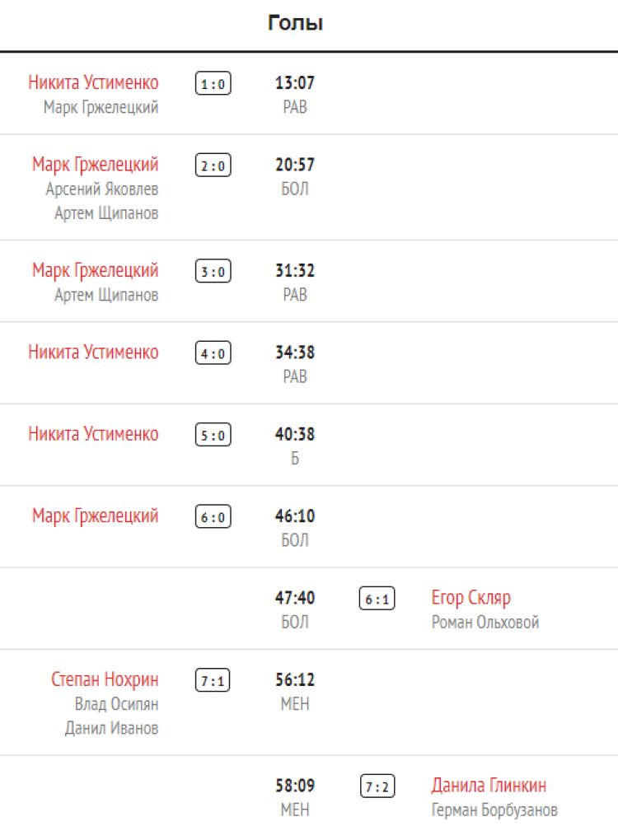The image size is (618, 840).
Task: Open goal scorer Егор Скляр
Action: [x=471, y=597]
